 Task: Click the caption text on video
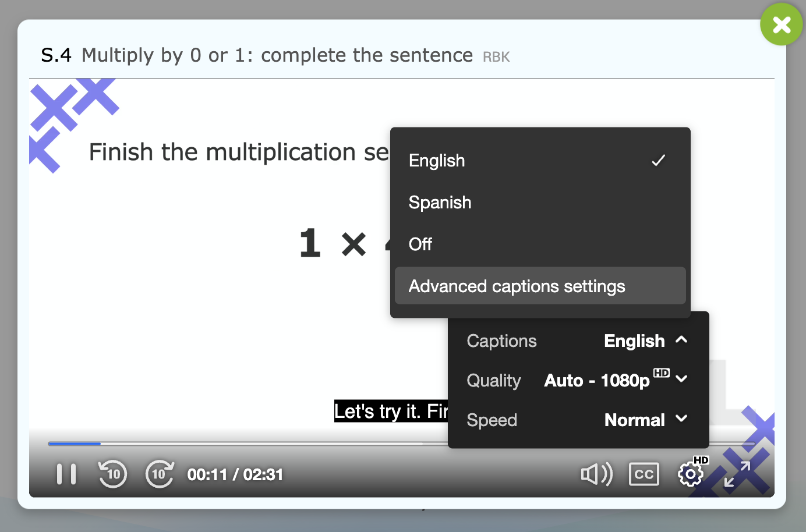[x=390, y=412]
